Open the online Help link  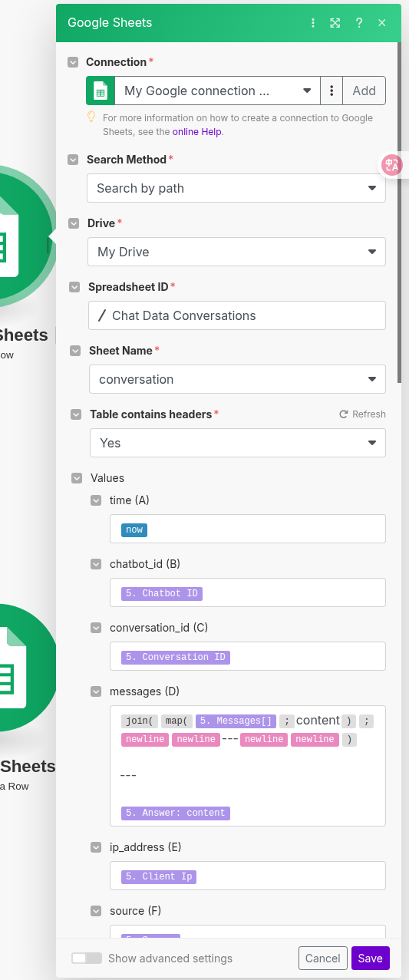196,132
